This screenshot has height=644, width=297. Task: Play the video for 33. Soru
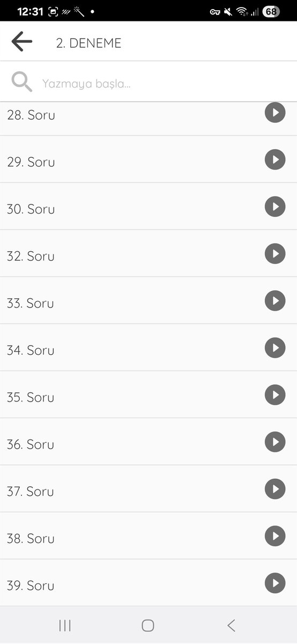point(275,301)
